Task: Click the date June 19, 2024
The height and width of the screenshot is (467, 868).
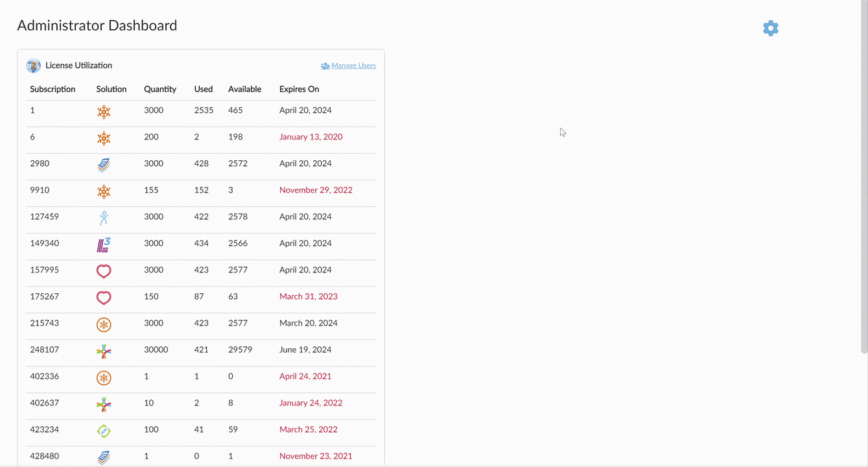Action: pos(305,350)
